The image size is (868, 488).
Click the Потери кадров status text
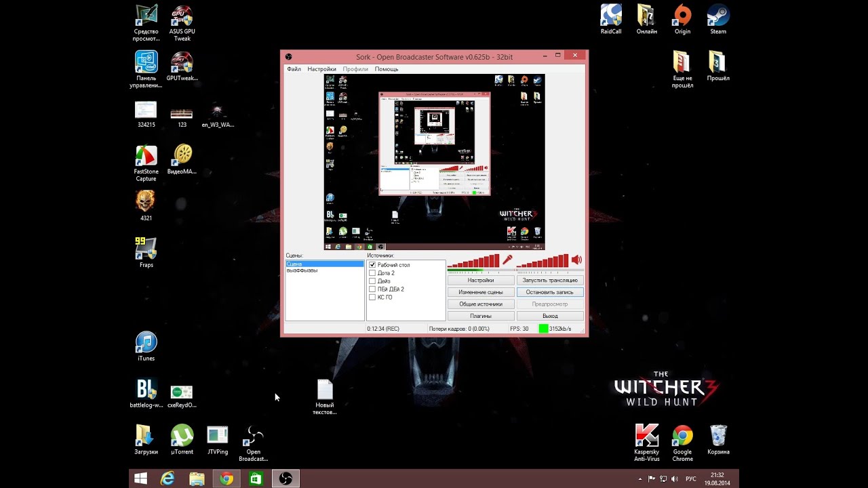459,329
